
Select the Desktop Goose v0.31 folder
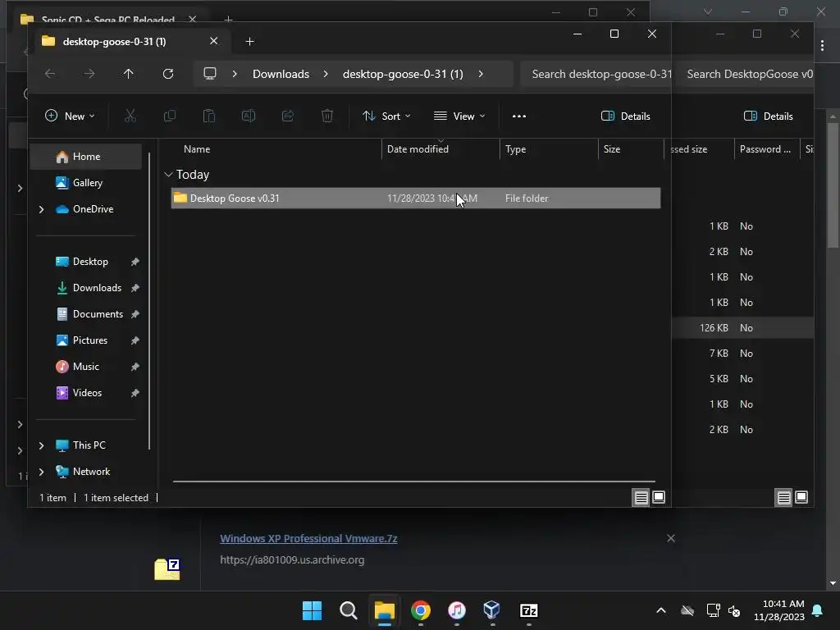(x=415, y=199)
